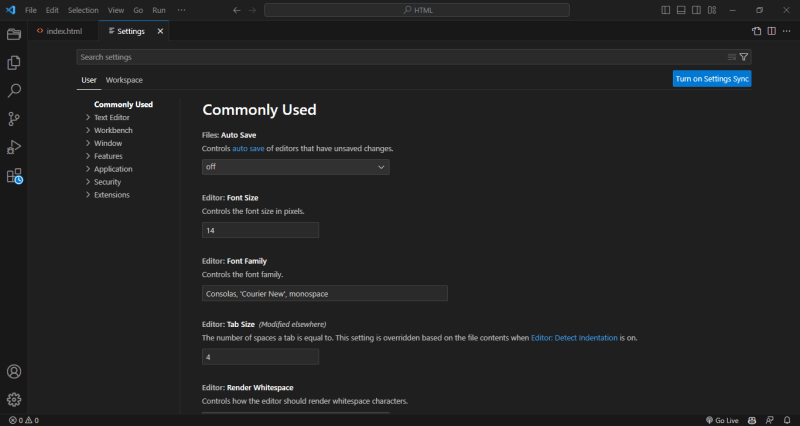Click Turn on Settings Sync button
The width and height of the screenshot is (800, 426).
[712, 79]
